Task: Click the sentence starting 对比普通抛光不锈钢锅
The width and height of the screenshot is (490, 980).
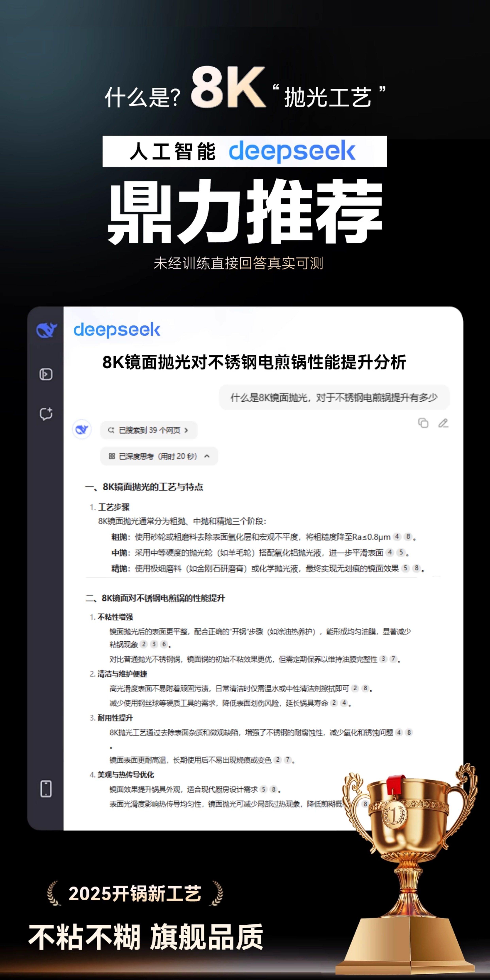Action: [243, 659]
